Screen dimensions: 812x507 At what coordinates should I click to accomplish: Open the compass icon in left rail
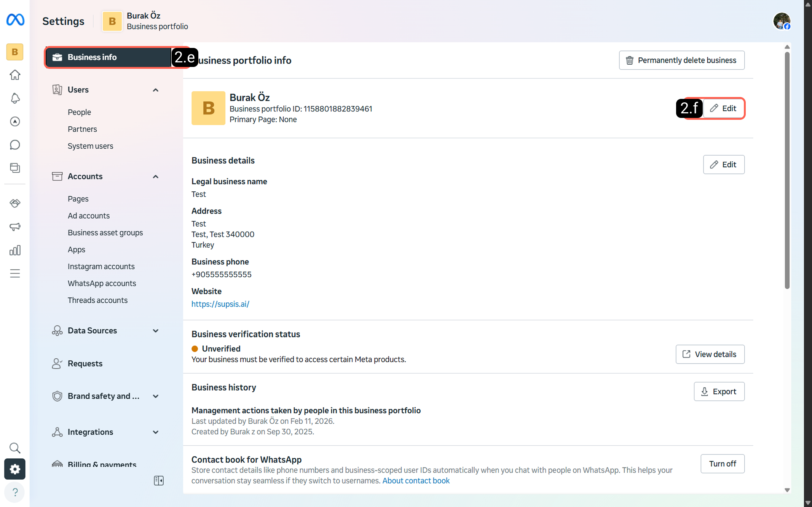(x=15, y=121)
